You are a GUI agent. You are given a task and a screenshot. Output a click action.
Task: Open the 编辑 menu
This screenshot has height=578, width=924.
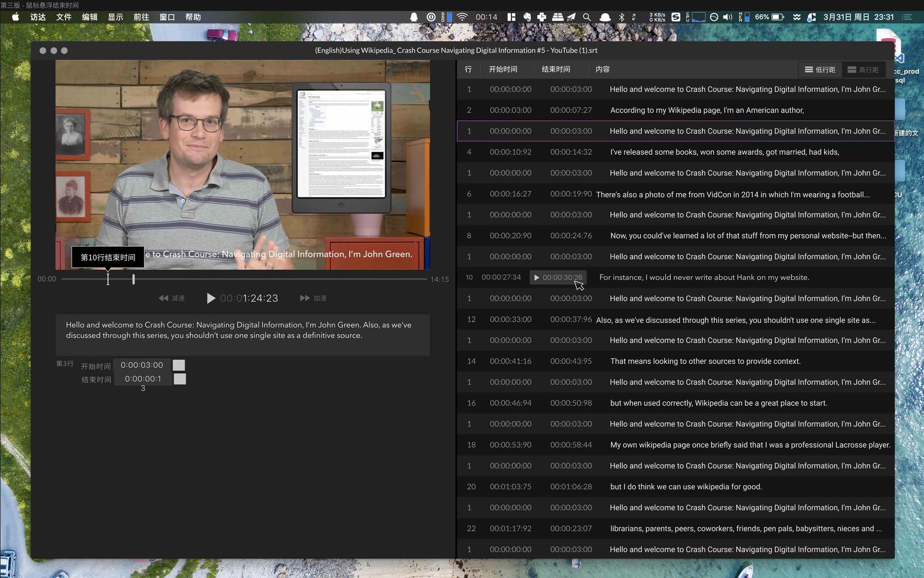click(90, 17)
